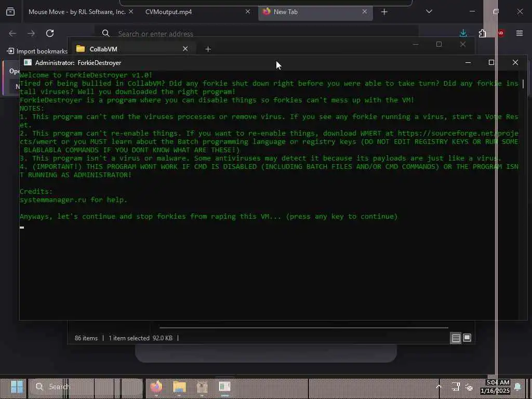Show hidden system tray icons chevron
Viewport: 532px width, 399px height.
[438, 387]
